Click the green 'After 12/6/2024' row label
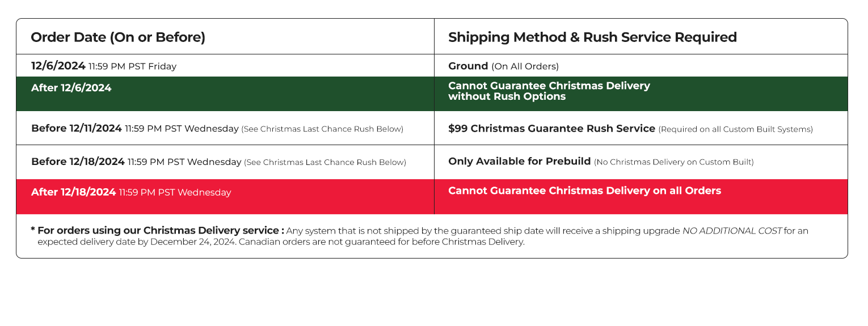Viewport: 868px width, 326px height. pyautogui.click(x=71, y=88)
